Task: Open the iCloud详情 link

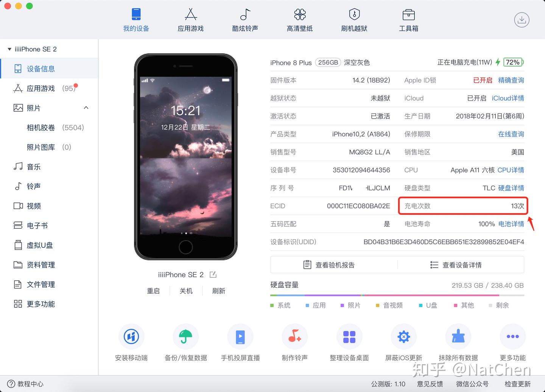Action: (508, 98)
